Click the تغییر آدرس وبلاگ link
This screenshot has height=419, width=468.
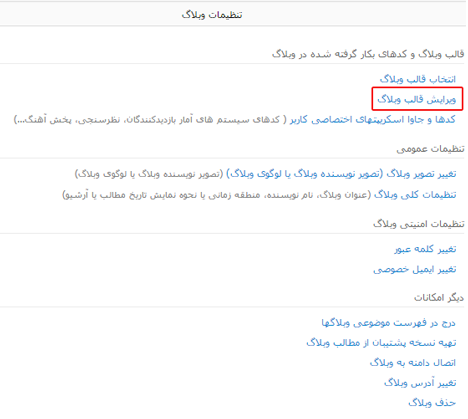(420, 383)
